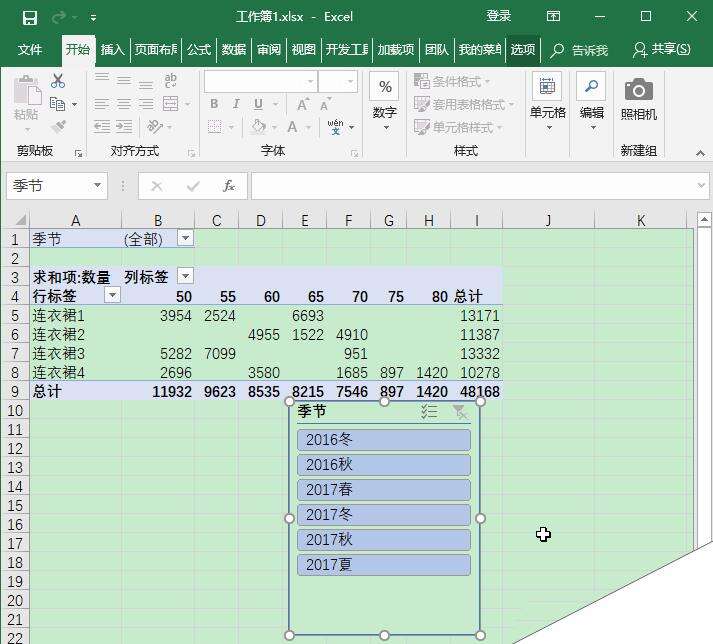
Task: Toggle the 2016冬 slicer item
Action: [x=383, y=440]
